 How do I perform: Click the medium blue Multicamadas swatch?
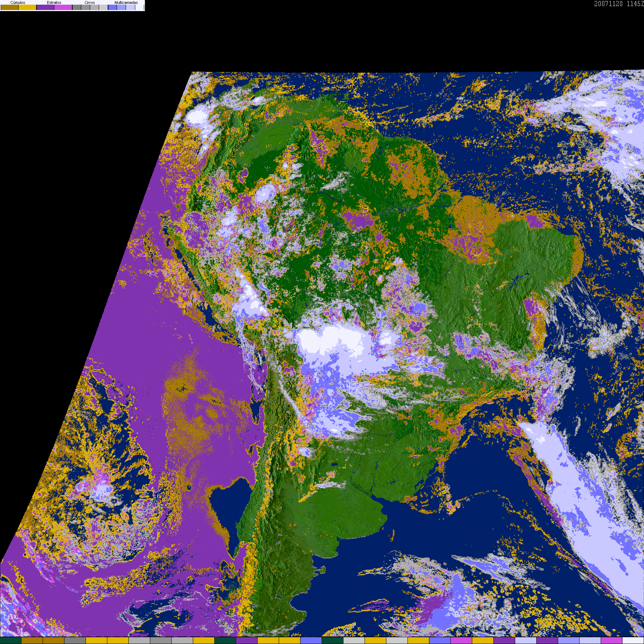click(x=122, y=7)
